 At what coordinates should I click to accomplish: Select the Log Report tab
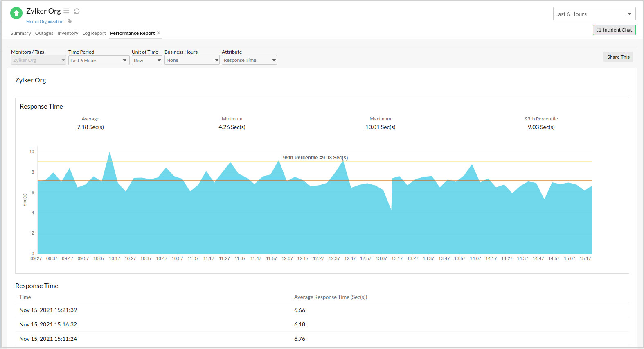click(94, 33)
